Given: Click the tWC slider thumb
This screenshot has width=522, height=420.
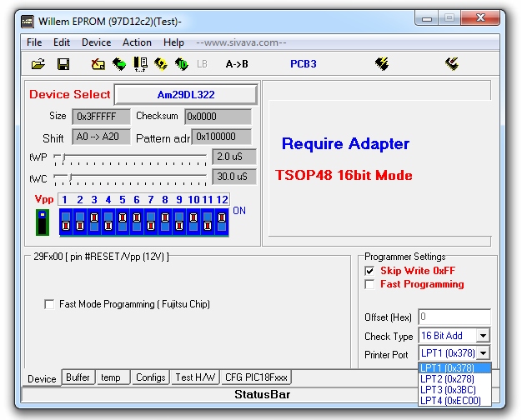Looking at the screenshot, I should (70, 177).
